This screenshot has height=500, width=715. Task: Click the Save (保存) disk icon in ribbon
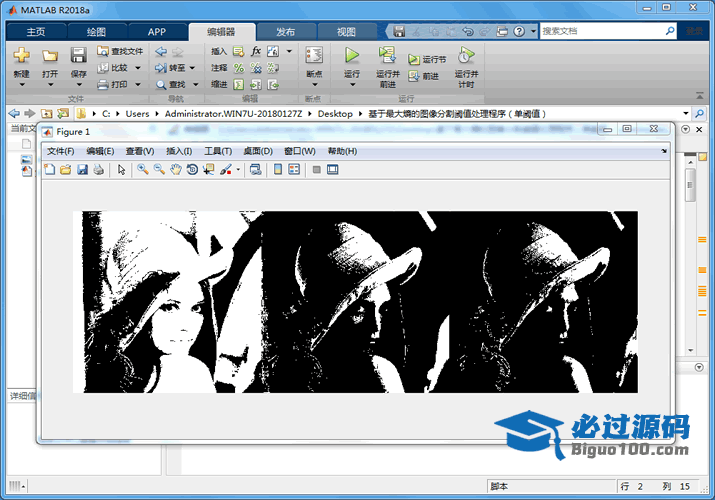tap(78, 55)
